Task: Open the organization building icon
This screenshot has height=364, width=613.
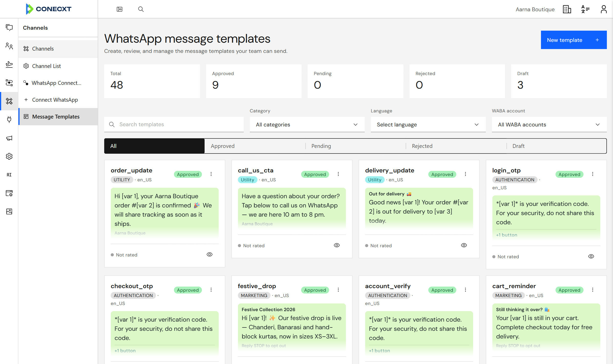Action: coord(567,9)
